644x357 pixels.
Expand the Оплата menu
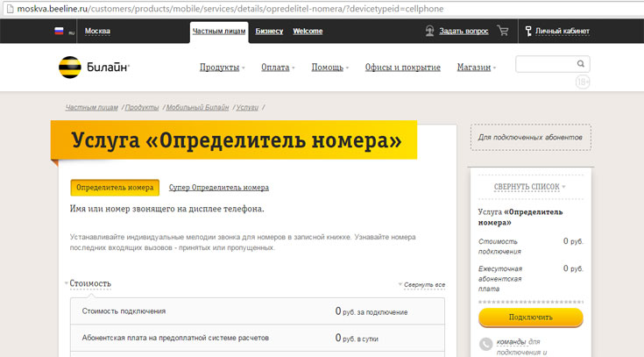(x=278, y=68)
